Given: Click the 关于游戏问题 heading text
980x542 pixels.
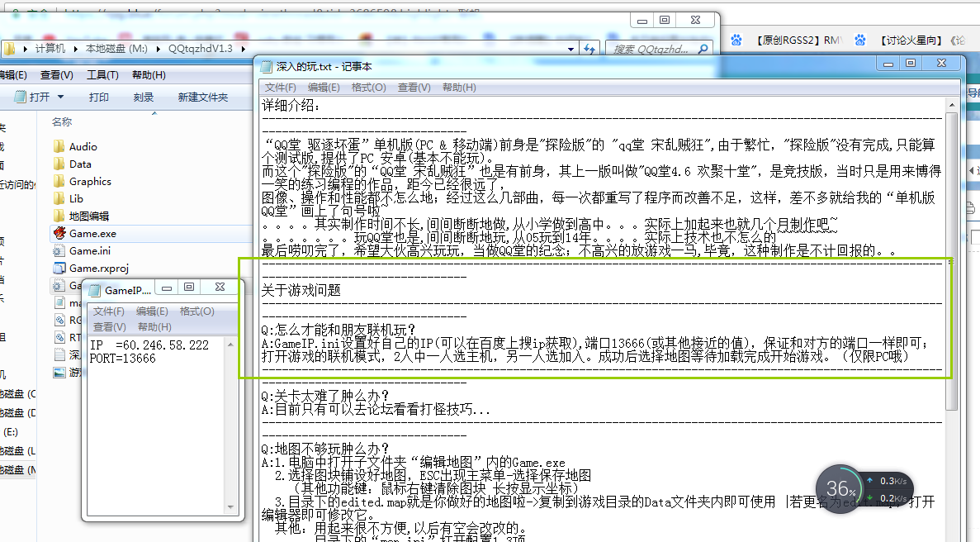Looking at the screenshot, I should tap(301, 290).
